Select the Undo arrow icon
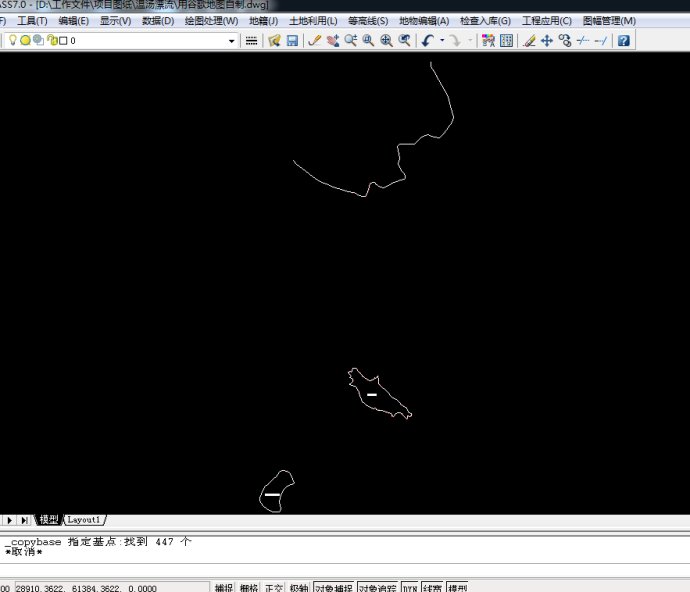Viewport: 690px width, 592px height. tap(427, 41)
